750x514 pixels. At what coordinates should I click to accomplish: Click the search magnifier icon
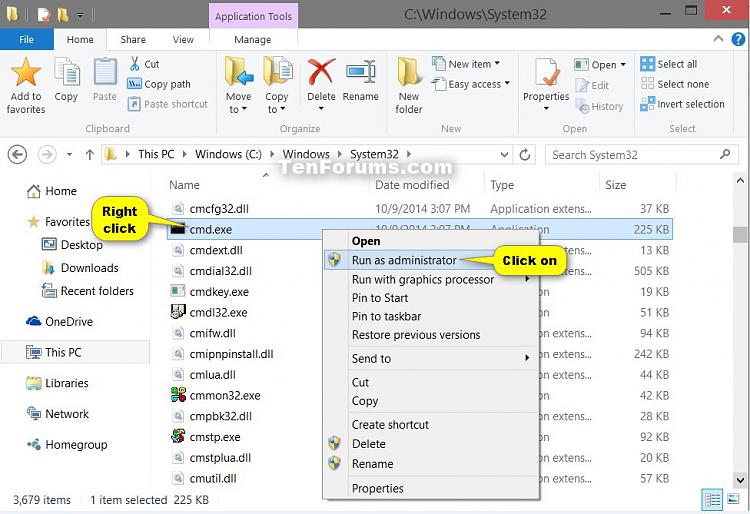pyautogui.click(x=725, y=154)
